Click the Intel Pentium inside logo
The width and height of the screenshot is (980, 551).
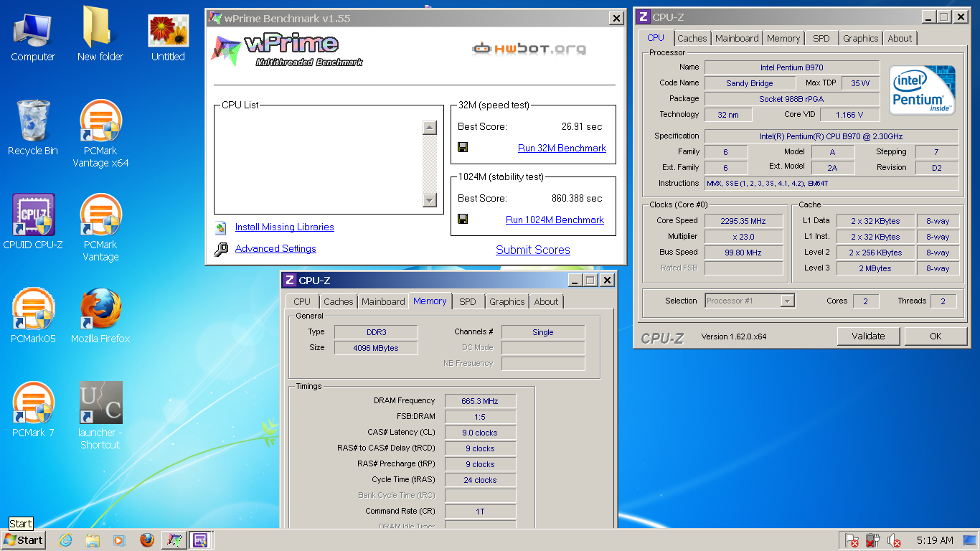click(923, 90)
